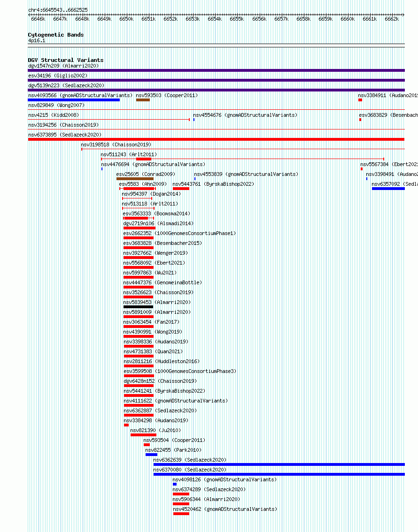Screen dimensions: 418x532
Task: Open dgv6428n152 (Chaisson2019) label
Action: [160, 380]
